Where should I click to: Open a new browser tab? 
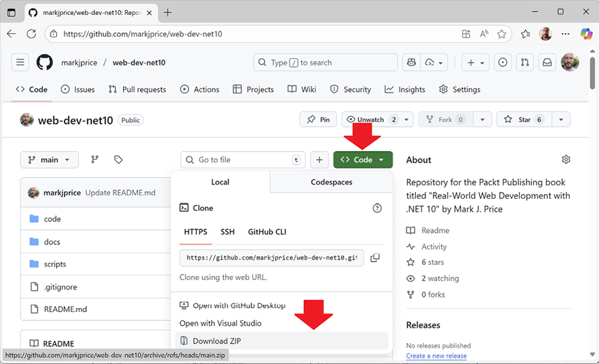167,12
